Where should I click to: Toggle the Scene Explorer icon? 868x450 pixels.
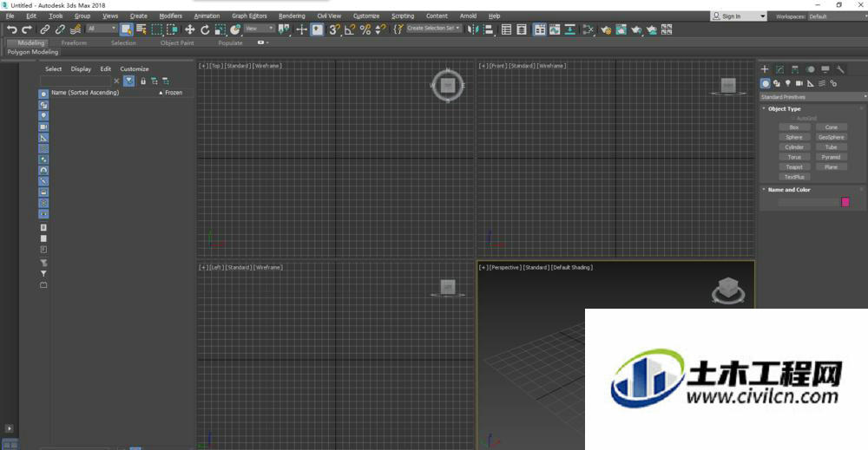[506, 29]
